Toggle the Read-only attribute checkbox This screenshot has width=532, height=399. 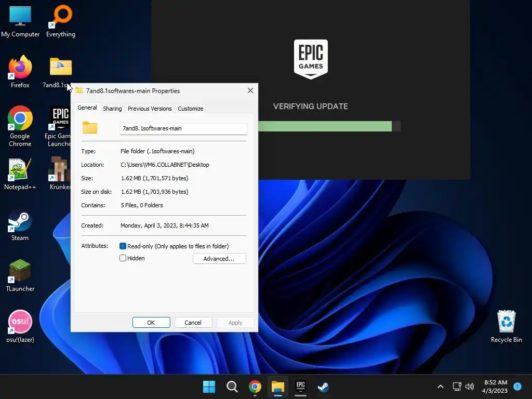pos(123,246)
